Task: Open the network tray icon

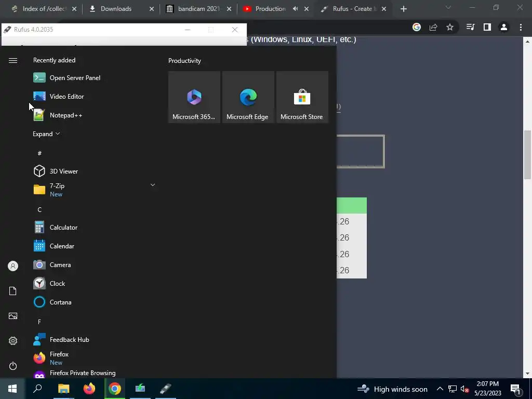Action: tap(453, 389)
